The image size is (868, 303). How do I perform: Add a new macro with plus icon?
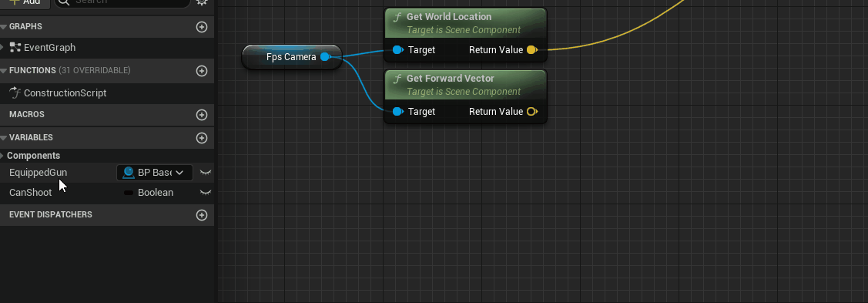[202, 115]
